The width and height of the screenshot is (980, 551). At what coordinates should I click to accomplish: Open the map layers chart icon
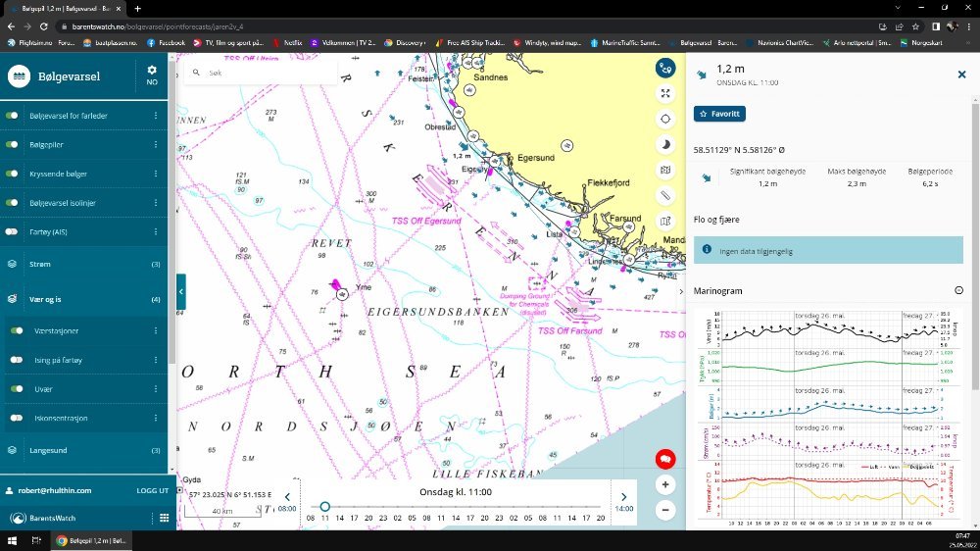665,170
